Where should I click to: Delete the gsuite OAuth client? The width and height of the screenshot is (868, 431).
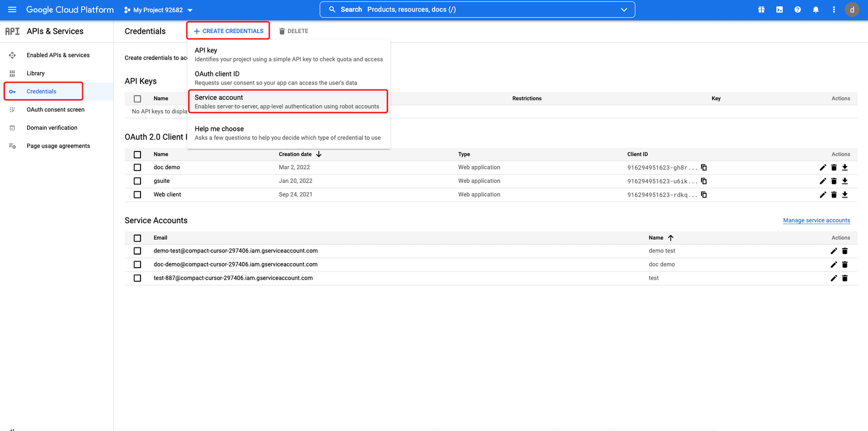834,181
